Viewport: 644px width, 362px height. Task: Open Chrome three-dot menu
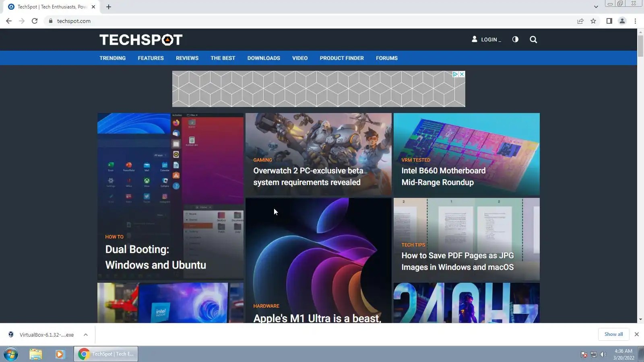pyautogui.click(x=635, y=21)
